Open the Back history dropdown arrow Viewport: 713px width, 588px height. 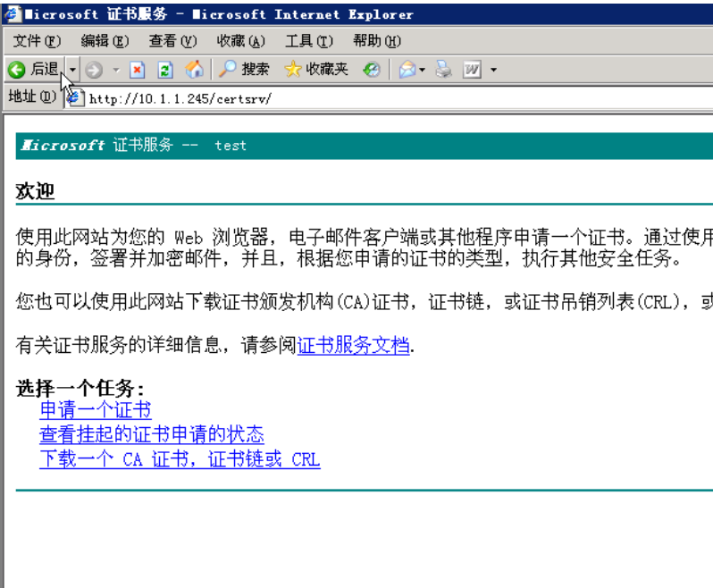click(x=72, y=70)
